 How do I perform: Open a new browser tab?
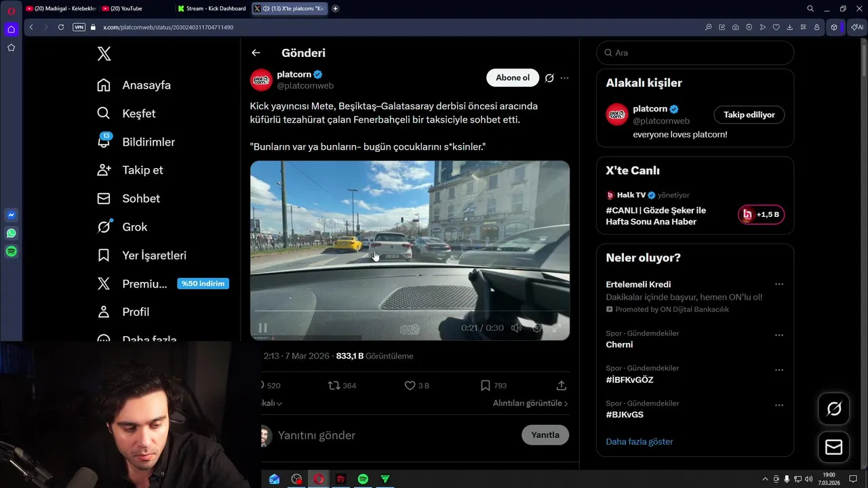coord(335,9)
